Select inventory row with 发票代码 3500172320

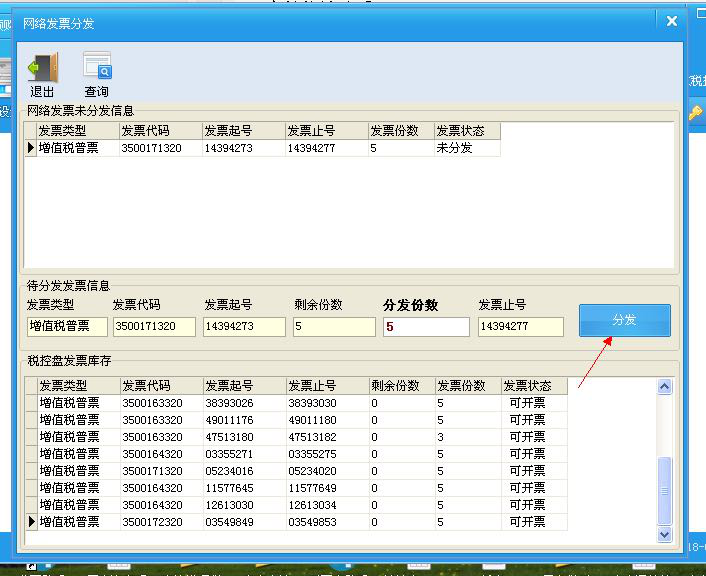(152, 522)
